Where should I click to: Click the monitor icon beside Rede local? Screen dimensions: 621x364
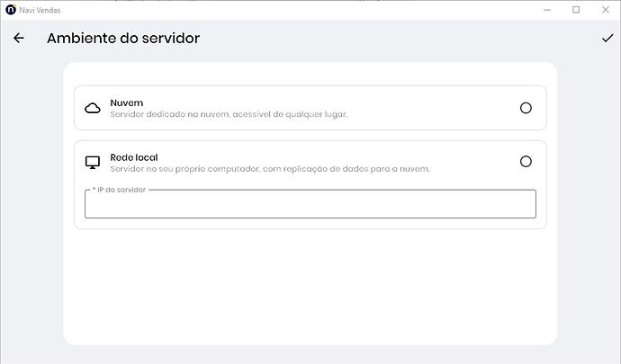[x=92, y=163]
